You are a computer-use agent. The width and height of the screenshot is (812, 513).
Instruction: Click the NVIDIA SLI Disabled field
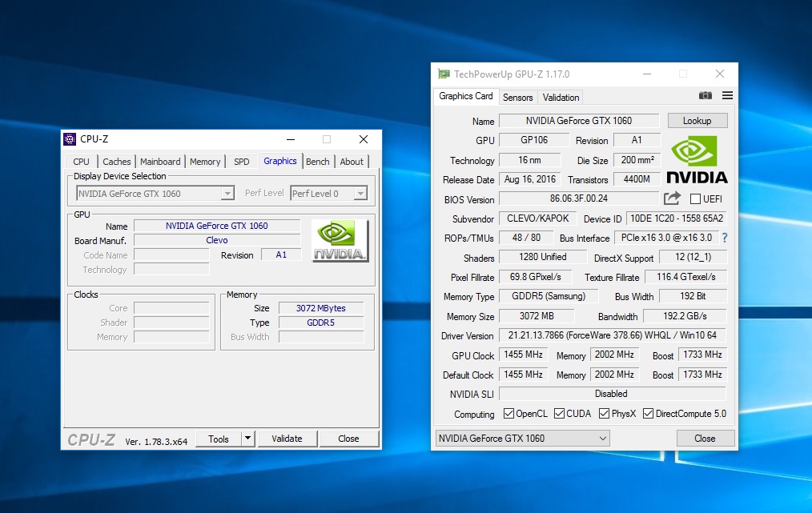(612, 394)
